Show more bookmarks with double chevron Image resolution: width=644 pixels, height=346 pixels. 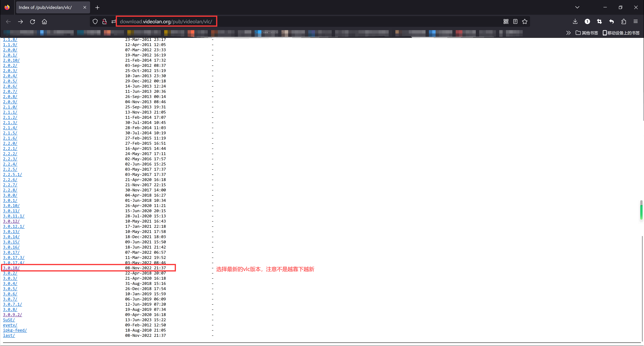coord(568,33)
